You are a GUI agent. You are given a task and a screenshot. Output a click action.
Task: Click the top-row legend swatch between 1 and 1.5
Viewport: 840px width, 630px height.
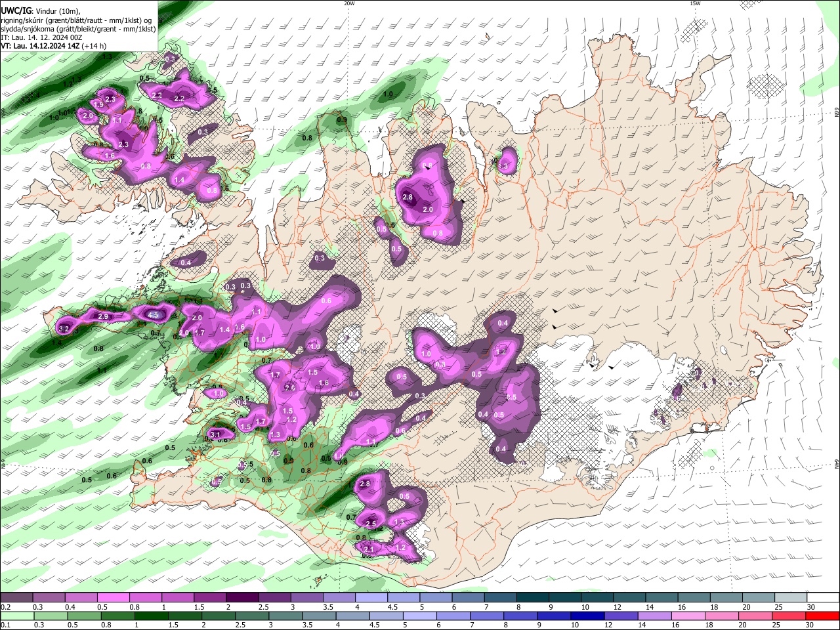point(178,597)
